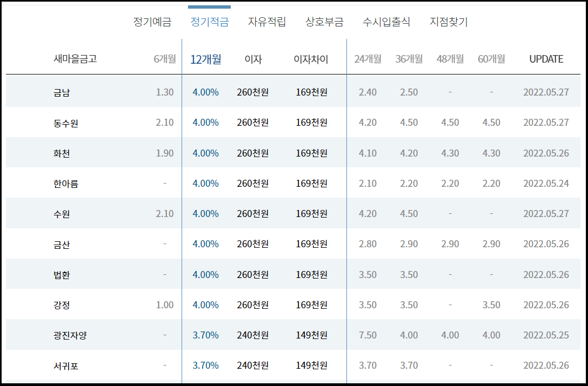Image resolution: width=588 pixels, height=386 pixels.
Task: Click 2022.05.24 update date for 한아름
Action: click(x=546, y=183)
